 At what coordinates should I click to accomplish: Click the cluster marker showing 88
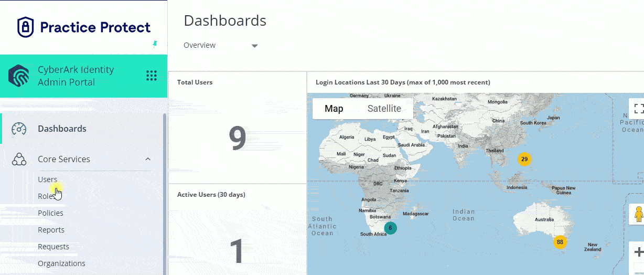coord(560,242)
